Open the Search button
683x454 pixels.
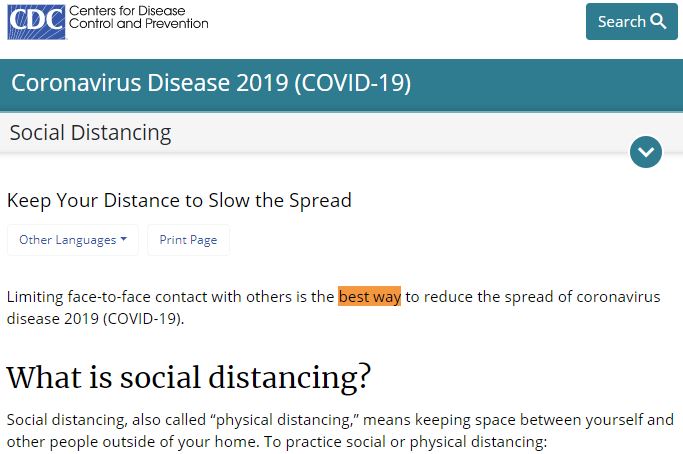pyautogui.click(x=632, y=21)
